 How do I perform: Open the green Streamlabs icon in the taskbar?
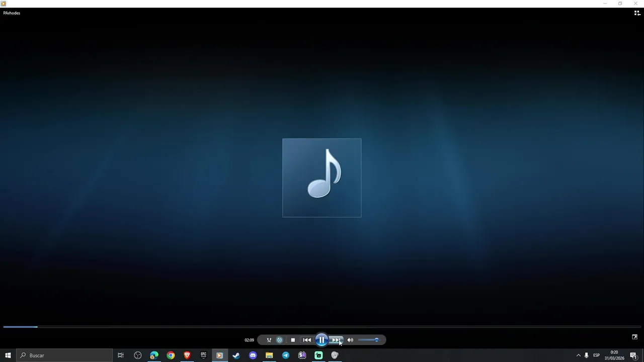318,355
